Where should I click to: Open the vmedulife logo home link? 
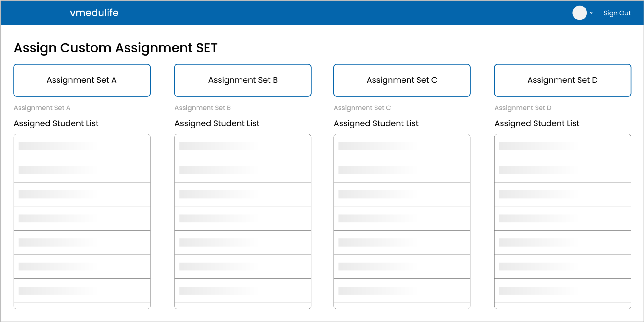click(x=94, y=13)
